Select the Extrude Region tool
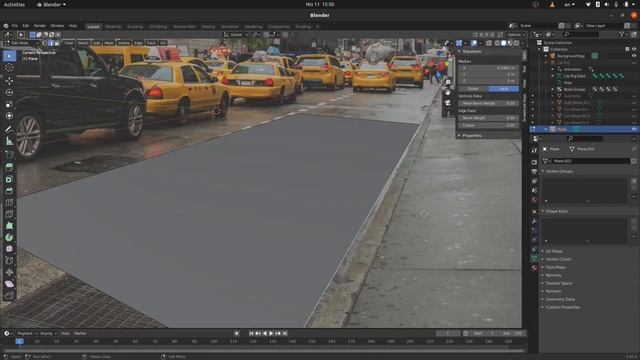The width and height of the screenshot is (640, 360). point(9,167)
